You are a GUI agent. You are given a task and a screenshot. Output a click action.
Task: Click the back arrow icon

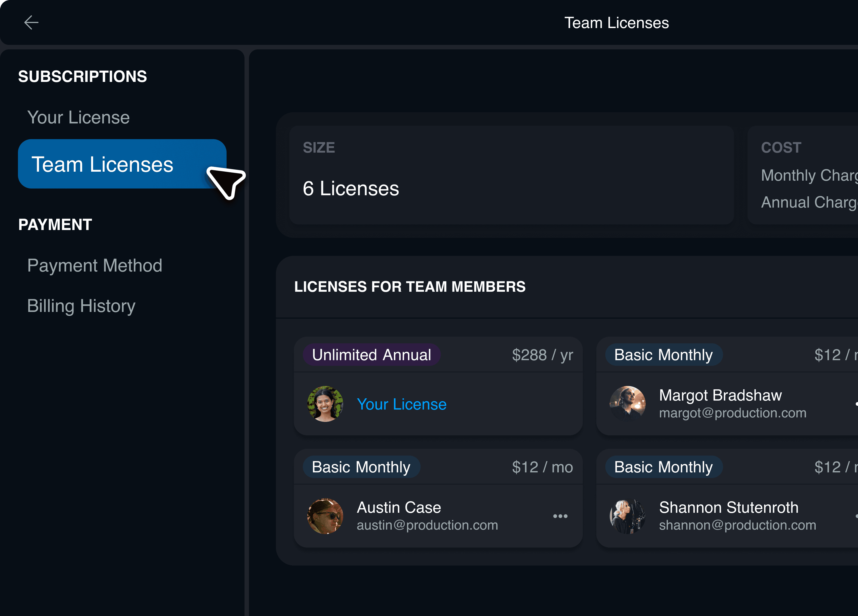pyautogui.click(x=31, y=23)
